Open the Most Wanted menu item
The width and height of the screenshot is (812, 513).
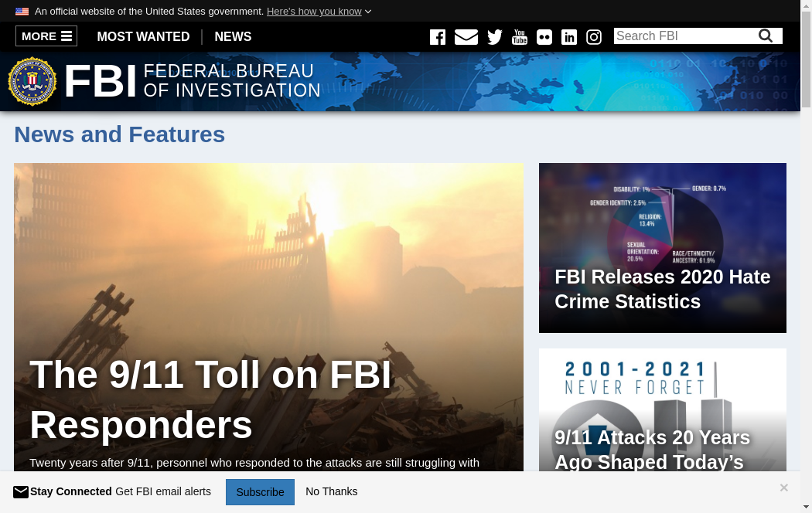tap(143, 36)
